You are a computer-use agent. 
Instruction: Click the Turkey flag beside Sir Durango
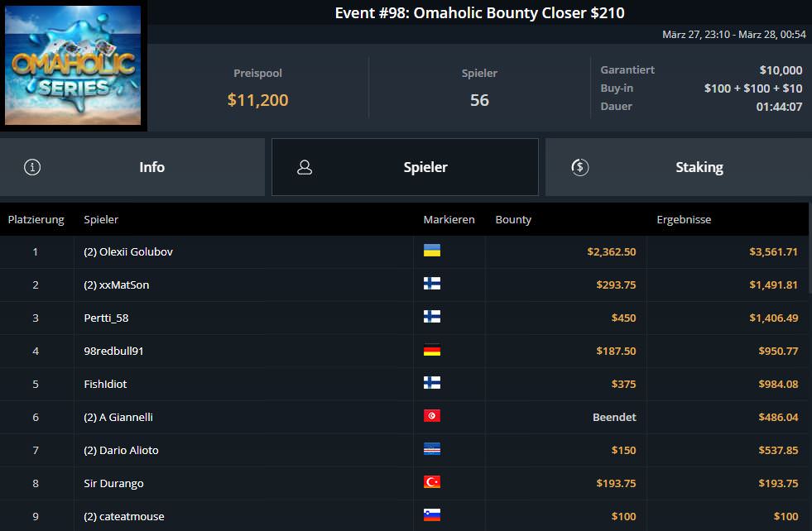click(431, 482)
